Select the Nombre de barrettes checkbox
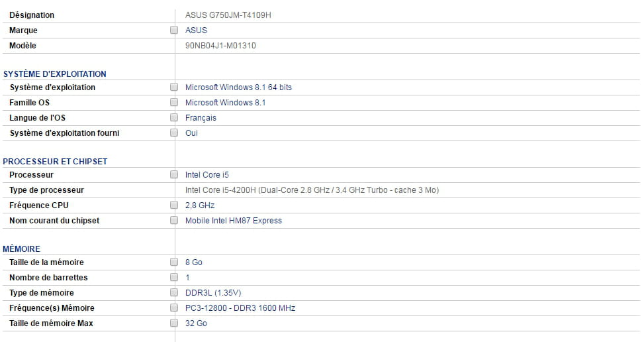This screenshot has width=644, height=342. [x=174, y=278]
